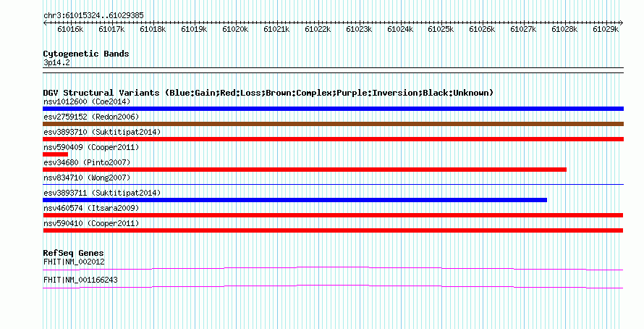Open the esv3893711 (Suktitipat2014) label

102,193
